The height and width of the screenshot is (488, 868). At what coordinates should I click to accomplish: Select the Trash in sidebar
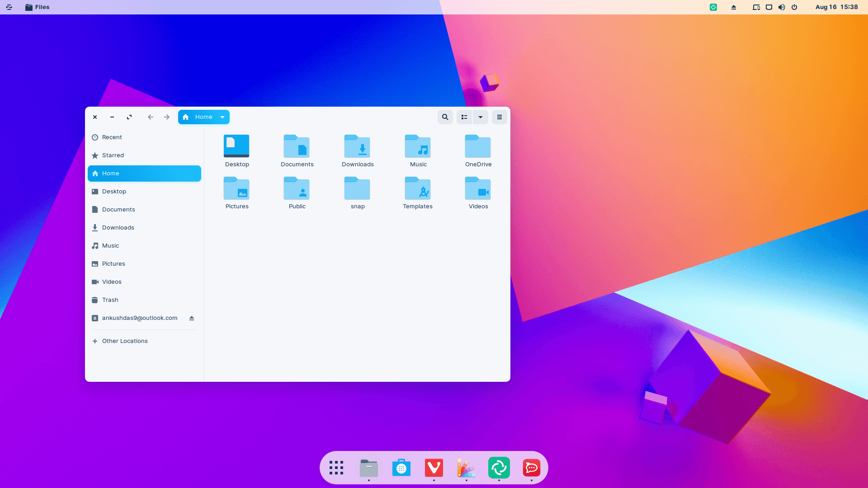click(x=110, y=300)
